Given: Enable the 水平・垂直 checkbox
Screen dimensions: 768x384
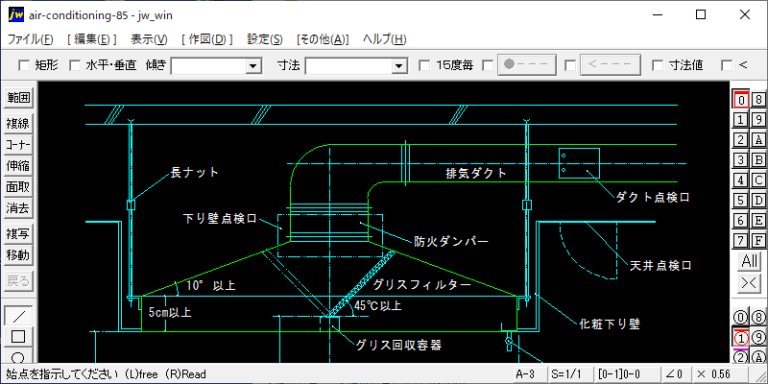Looking at the screenshot, I should [x=74, y=65].
